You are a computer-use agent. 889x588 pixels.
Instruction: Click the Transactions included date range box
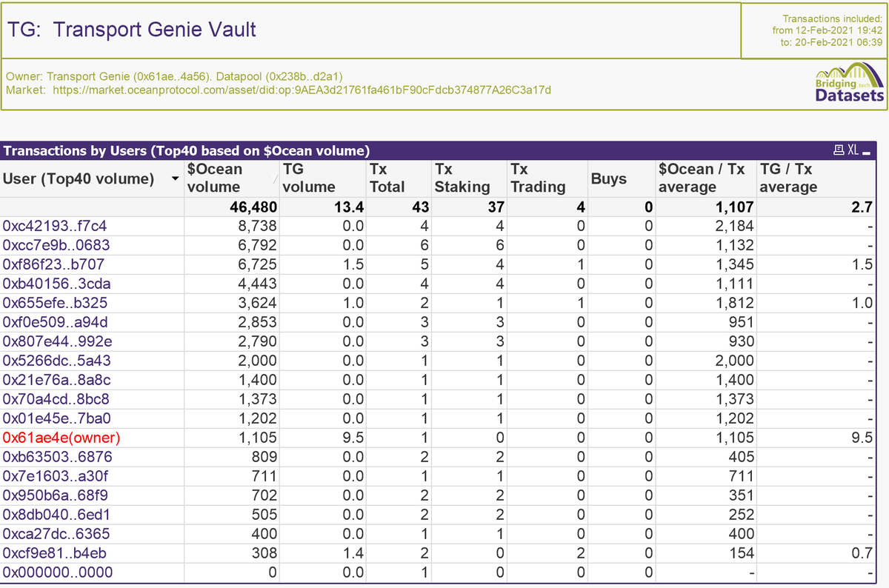point(814,30)
